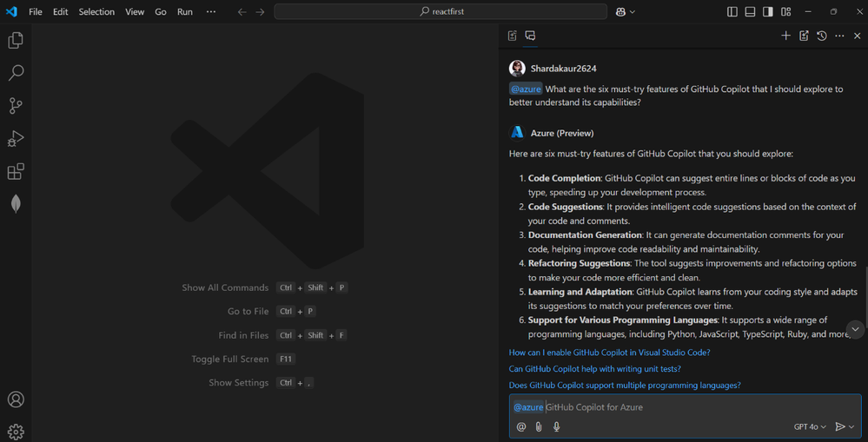Open the Run menu

[x=185, y=11]
